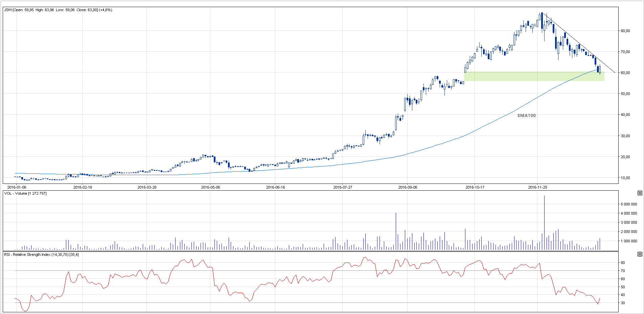Select the 2016-10-17 date on the time axis

click(475, 187)
